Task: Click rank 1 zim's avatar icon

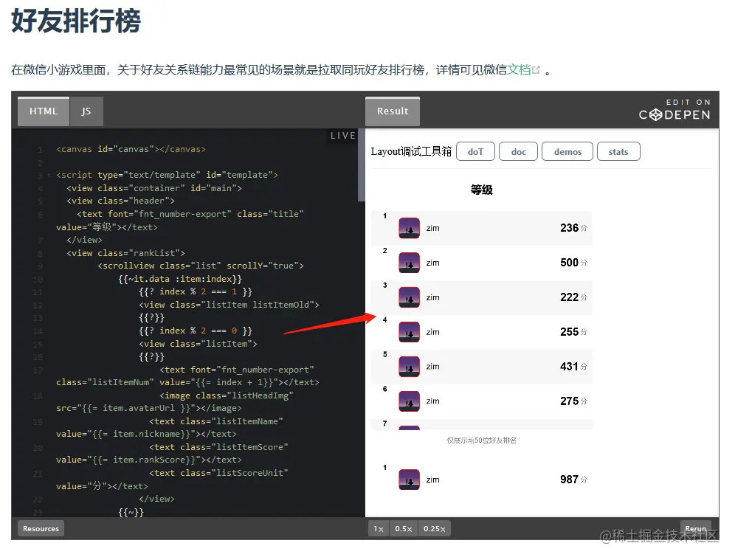Action: tap(409, 228)
